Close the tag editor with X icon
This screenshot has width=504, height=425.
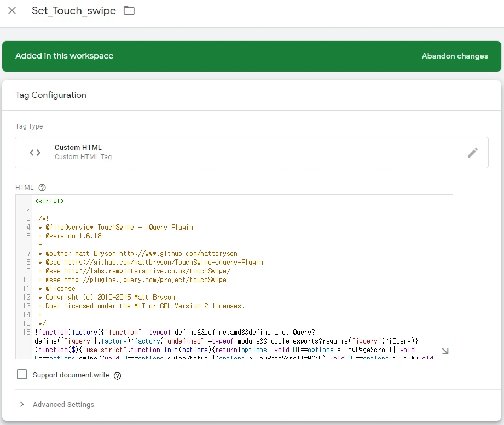point(12,10)
